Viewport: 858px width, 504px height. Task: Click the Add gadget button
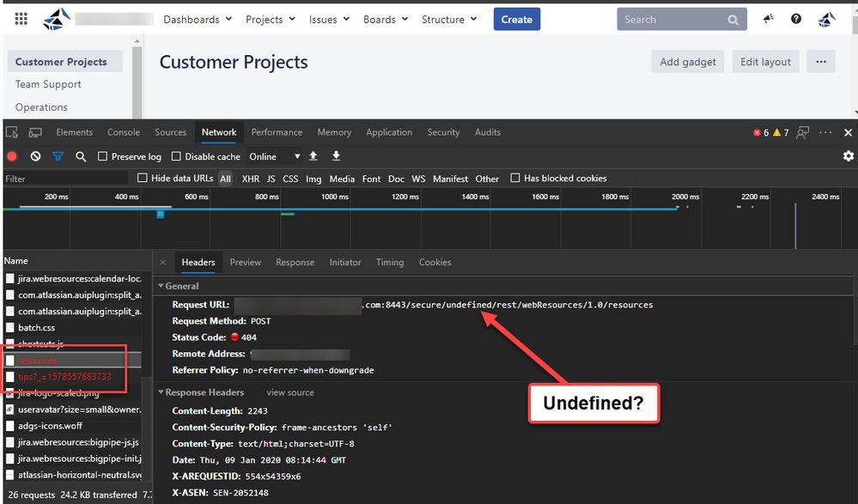(x=688, y=62)
